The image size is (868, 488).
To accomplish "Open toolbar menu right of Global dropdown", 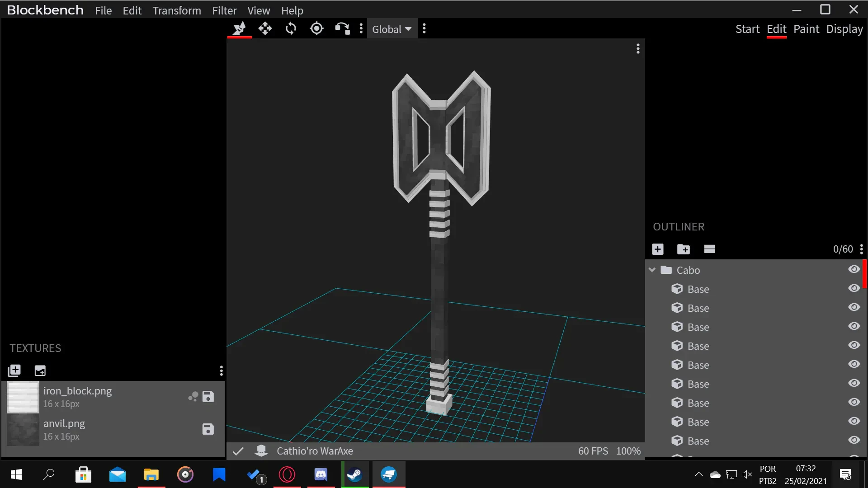I will click(424, 28).
